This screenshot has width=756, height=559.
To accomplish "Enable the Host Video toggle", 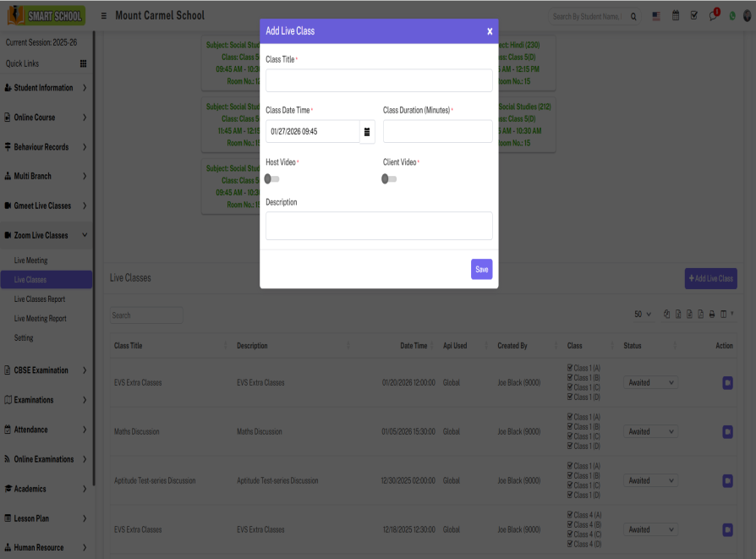I will click(x=271, y=179).
